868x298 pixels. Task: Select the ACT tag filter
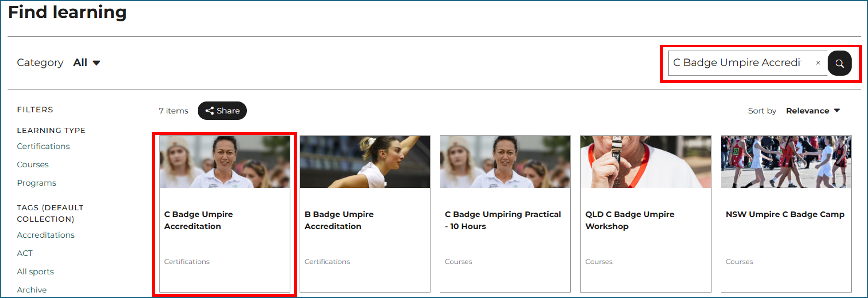pos(25,253)
